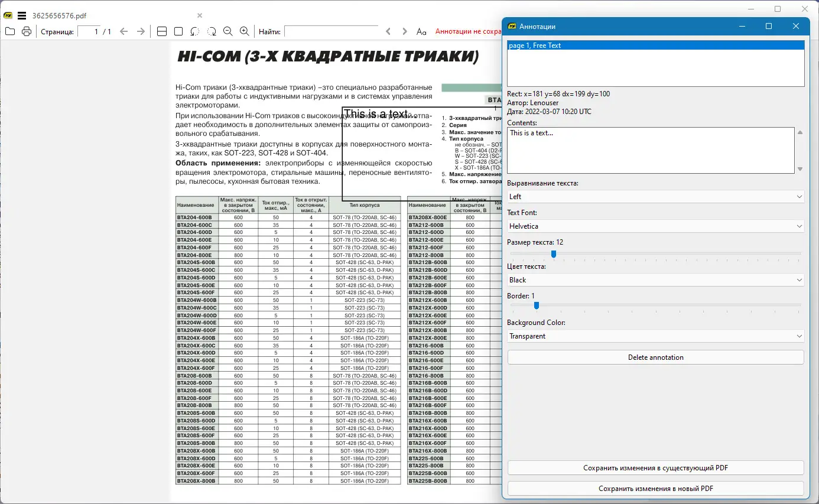
Task: Click the text size slider handle
Action: point(554,253)
